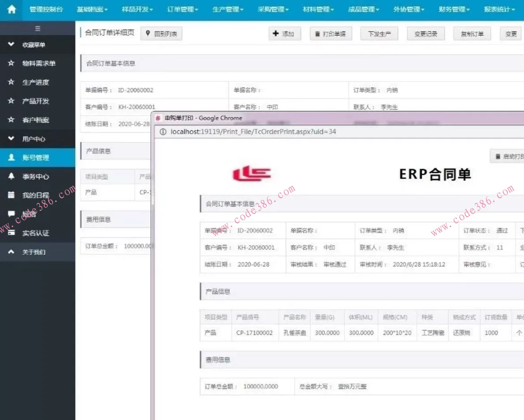Screen dimensions: 524x420
Task: Open the 基础档案 dropdown menu
Action: (x=91, y=9)
